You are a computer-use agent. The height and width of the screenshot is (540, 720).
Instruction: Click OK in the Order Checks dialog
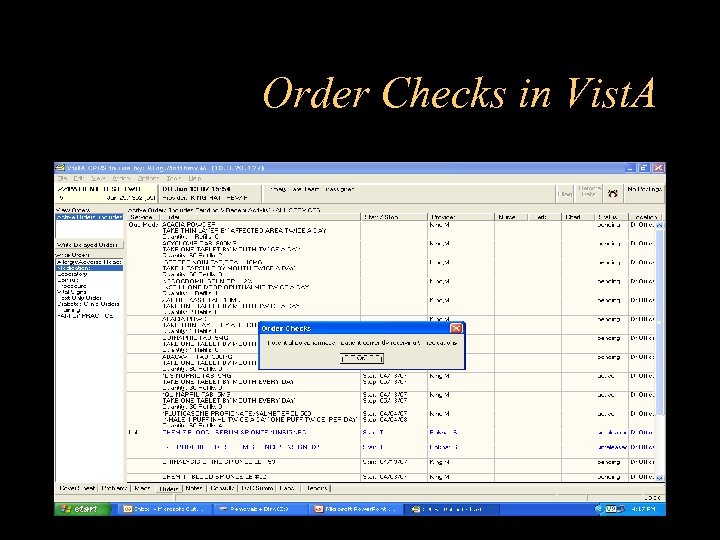click(362, 358)
